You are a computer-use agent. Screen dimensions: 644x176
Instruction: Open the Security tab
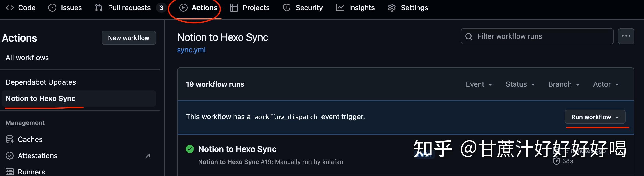pos(303,8)
